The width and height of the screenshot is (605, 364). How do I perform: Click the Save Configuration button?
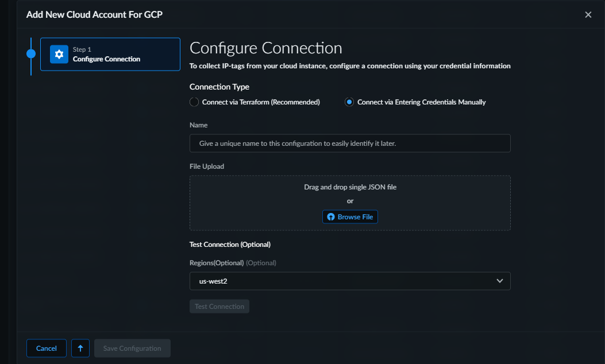pyautogui.click(x=132, y=348)
